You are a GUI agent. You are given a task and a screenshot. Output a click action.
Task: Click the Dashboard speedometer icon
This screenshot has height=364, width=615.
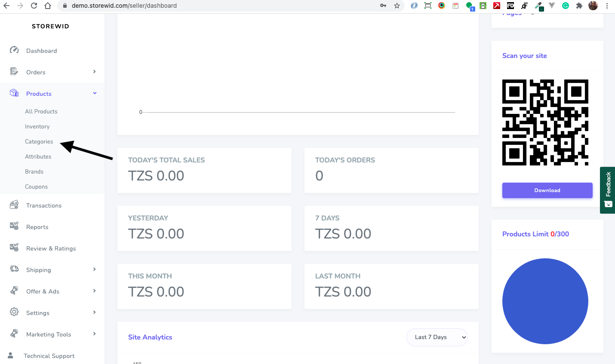pos(14,50)
